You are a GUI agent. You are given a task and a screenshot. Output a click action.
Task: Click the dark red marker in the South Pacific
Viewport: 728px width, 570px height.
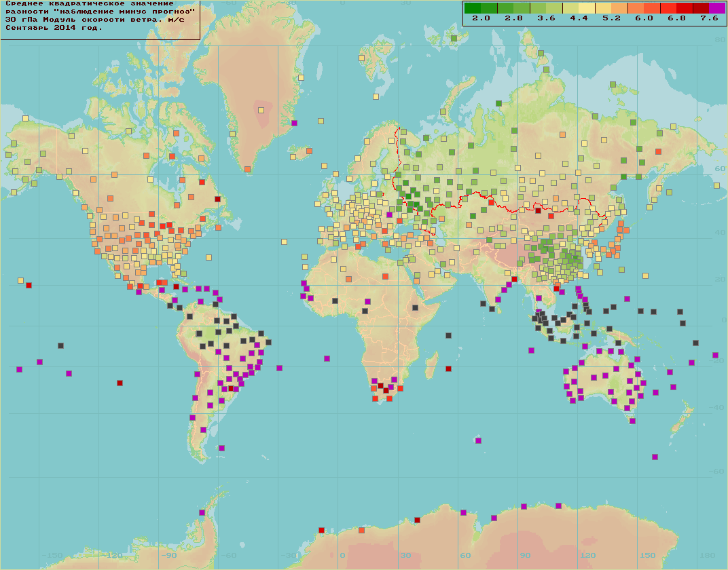coord(120,383)
